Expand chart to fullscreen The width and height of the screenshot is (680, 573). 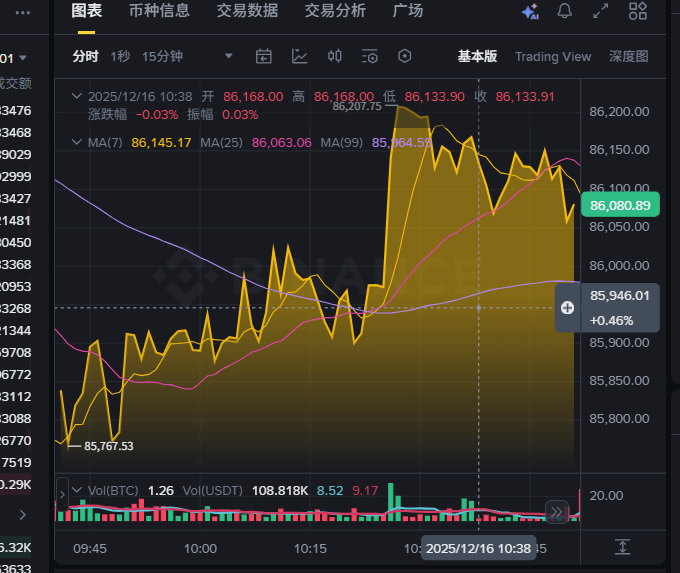tap(601, 11)
